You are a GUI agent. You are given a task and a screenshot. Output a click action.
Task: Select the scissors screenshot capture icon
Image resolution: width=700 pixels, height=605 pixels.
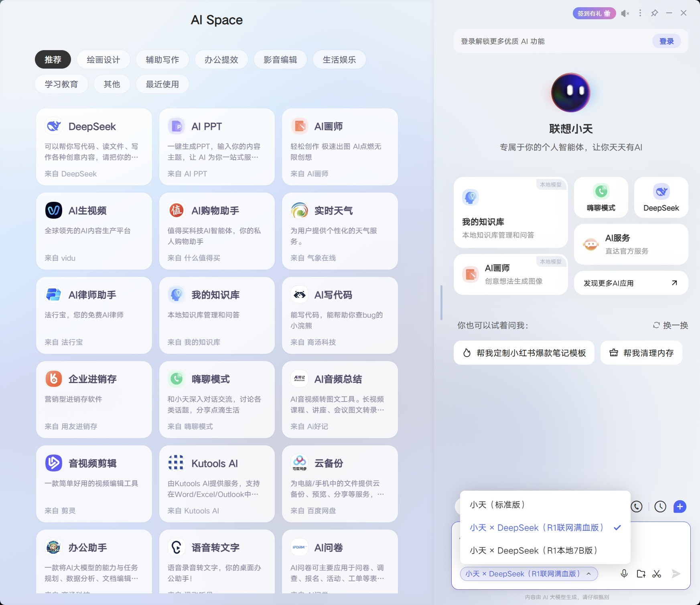[x=657, y=574]
